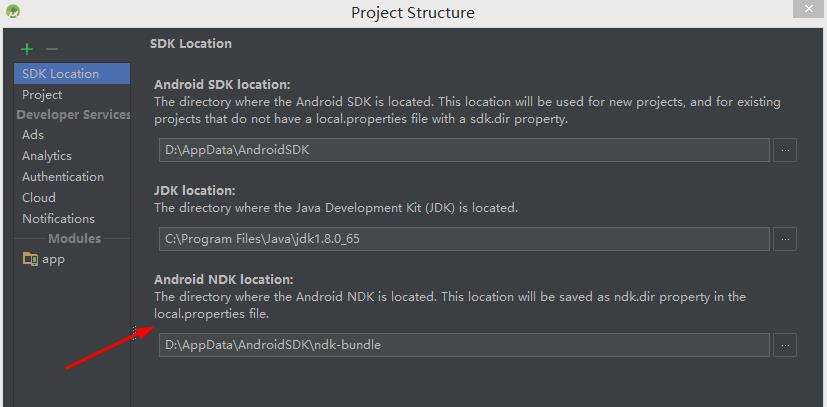Open Cloud developer service

click(39, 198)
